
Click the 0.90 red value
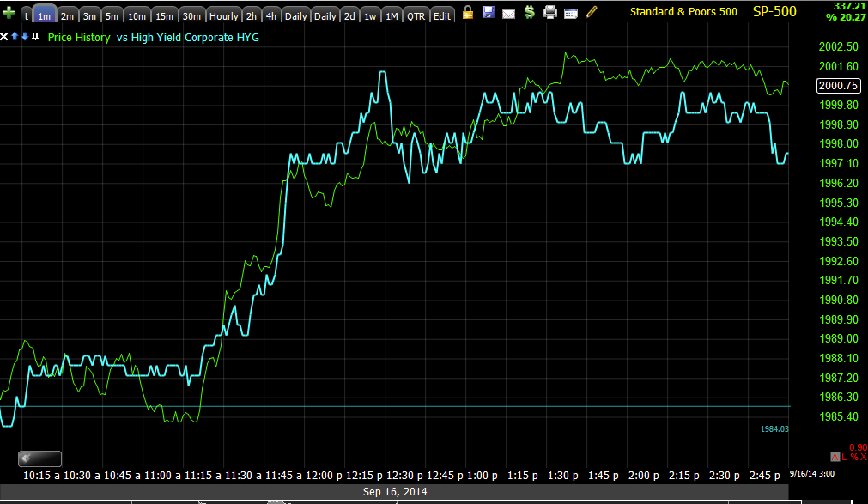pyautogui.click(x=858, y=447)
